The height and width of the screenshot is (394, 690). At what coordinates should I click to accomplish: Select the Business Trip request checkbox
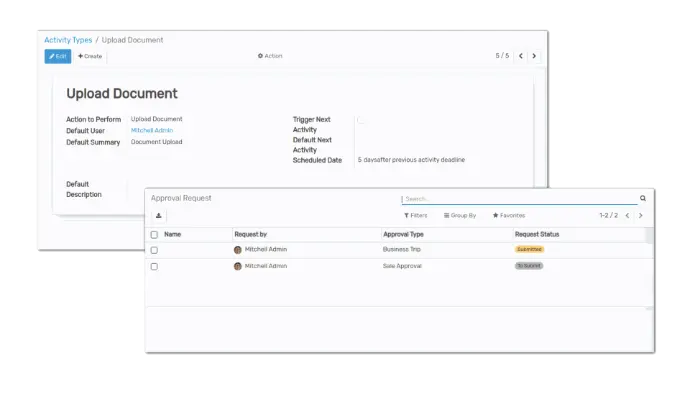coord(154,250)
